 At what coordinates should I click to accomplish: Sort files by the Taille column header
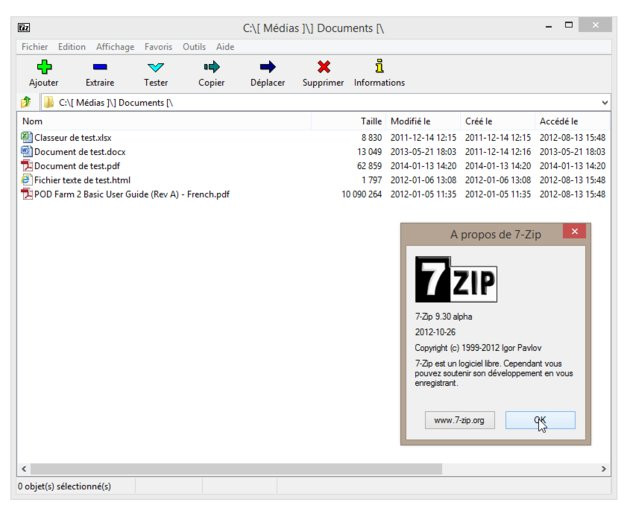[x=349, y=121]
